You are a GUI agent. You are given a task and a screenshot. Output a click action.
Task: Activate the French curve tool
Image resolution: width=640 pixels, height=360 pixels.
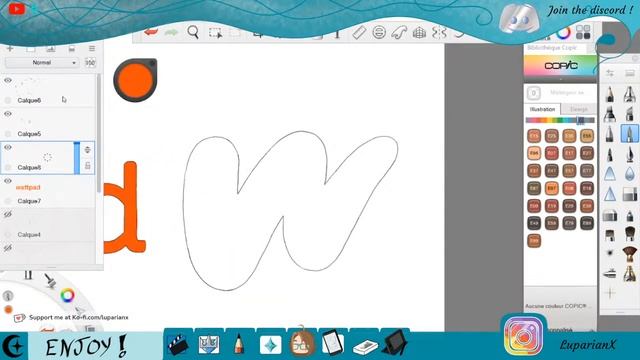399,32
